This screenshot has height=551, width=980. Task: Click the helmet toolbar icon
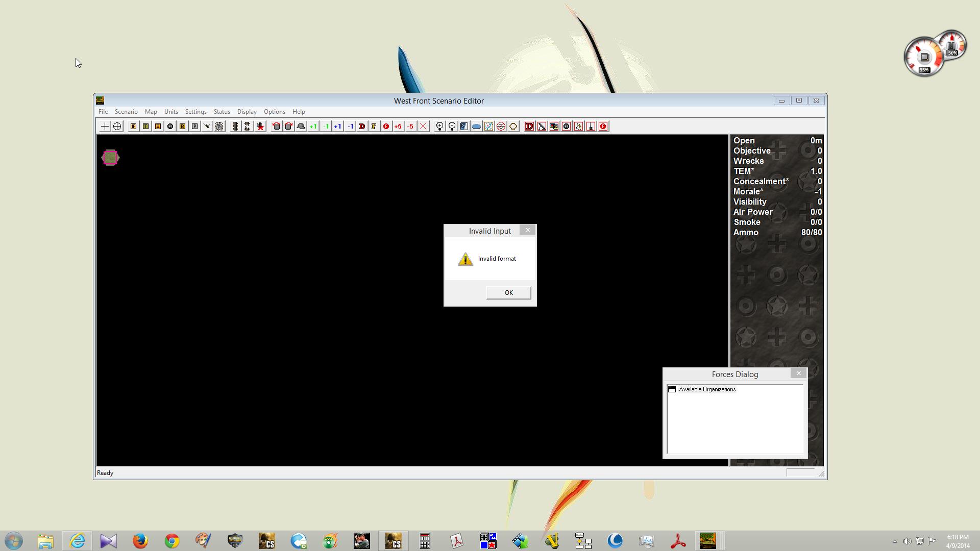click(x=301, y=127)
